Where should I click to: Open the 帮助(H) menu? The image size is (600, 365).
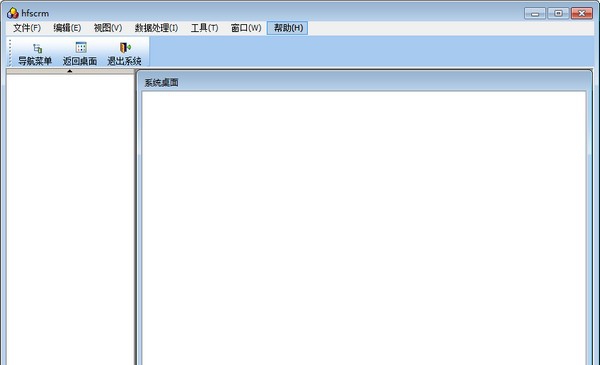click(x=288, y=28)
